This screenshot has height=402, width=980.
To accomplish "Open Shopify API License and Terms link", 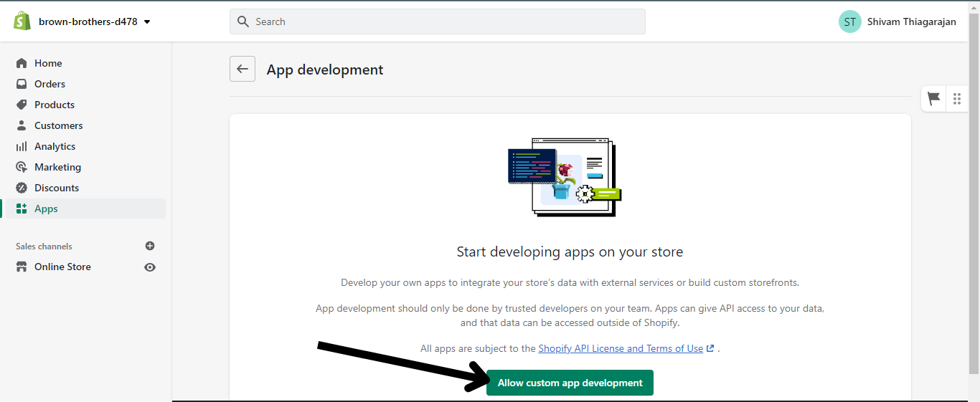I will coord(621,348).
